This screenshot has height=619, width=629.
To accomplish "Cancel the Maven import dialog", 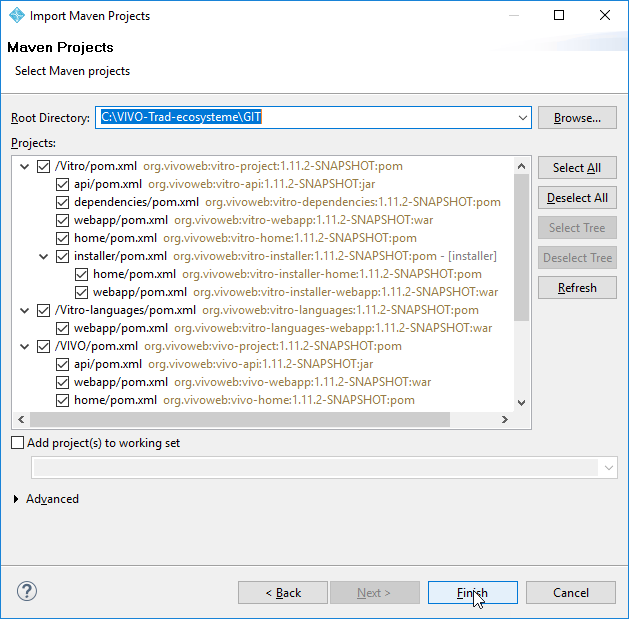I will (571, 593).
